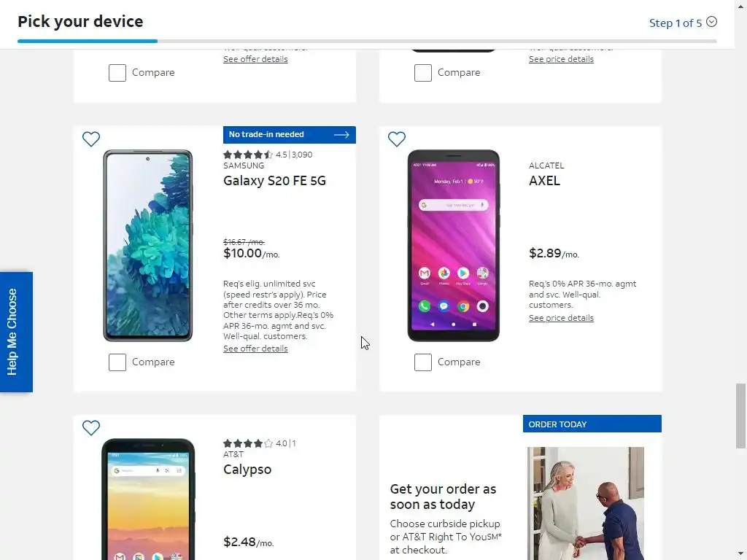Open the Help Me Choose side tab
The width and height of the screenshot is (747, 560).
tap(16, 332)
